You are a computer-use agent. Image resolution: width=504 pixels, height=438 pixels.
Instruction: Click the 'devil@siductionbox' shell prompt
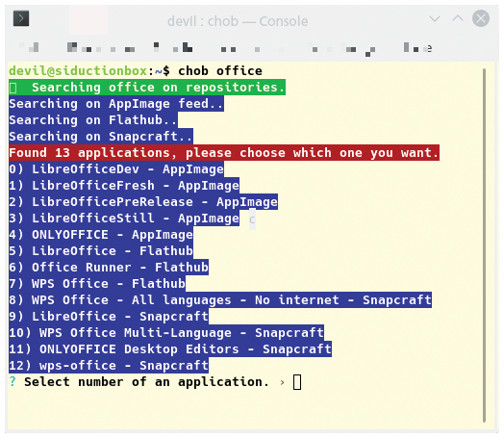tap(78, 70)
